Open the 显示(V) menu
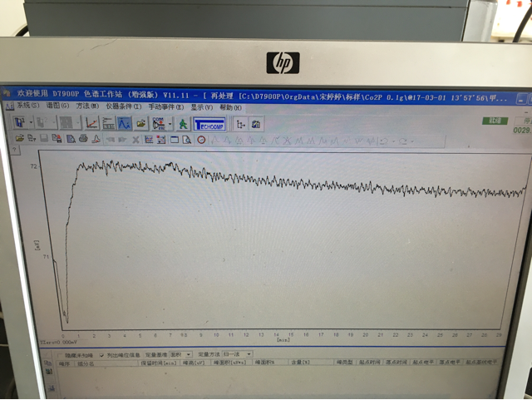The image size is (532, 400). 201,107
